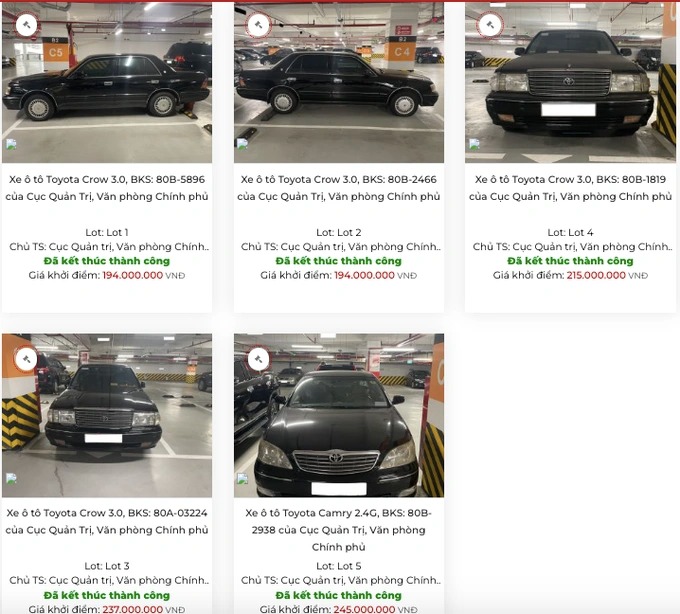This screenshot has height=614, width=680.
Task: Open listing title for BKS 80B-5896
Action: [x=107, y=188]
